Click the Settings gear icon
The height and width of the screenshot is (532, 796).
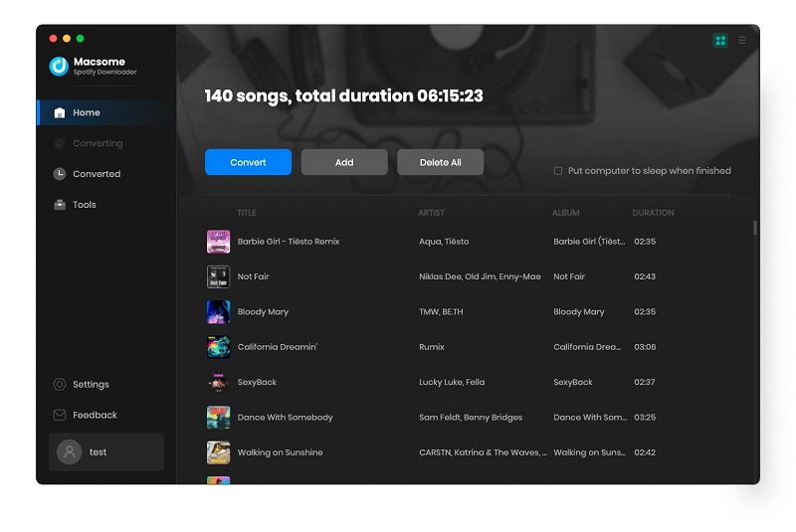60,385
